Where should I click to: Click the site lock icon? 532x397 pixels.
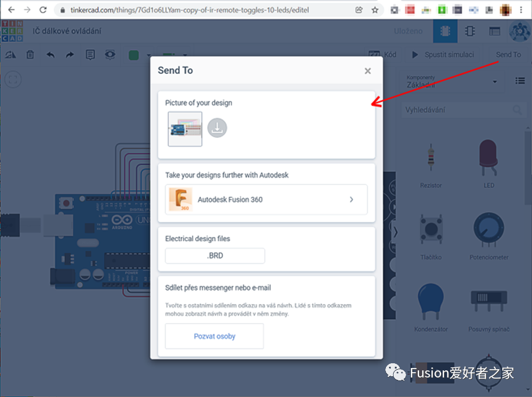(x=63, y=10)
